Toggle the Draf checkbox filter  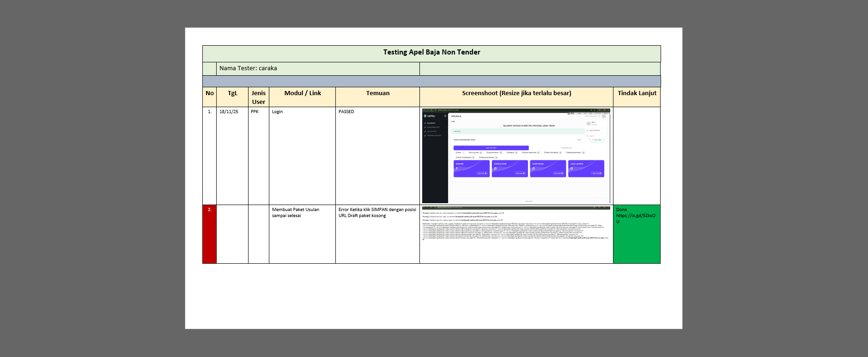(456, 152)
